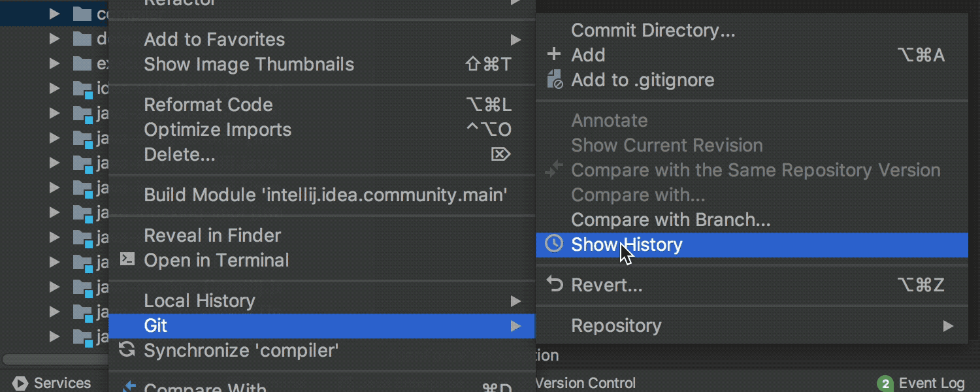Click the green Event Log notification badge
The height and width of the screenshot is (392, 980).
tap(885, 384)
